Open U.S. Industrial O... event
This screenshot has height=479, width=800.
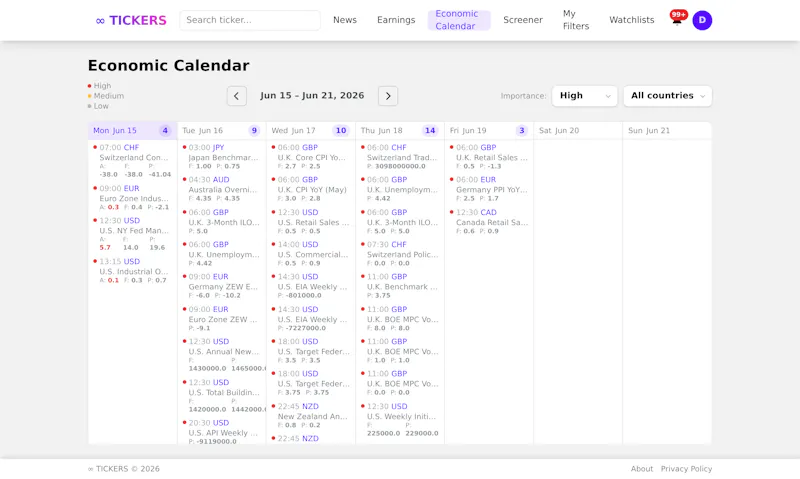click(133, 271)
